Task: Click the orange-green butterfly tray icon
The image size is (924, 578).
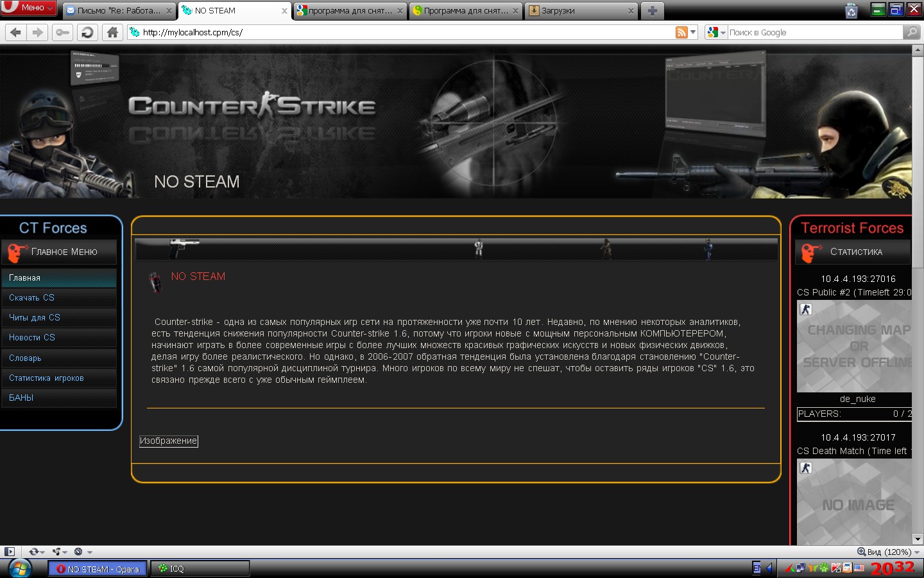Action: point(813,568)
